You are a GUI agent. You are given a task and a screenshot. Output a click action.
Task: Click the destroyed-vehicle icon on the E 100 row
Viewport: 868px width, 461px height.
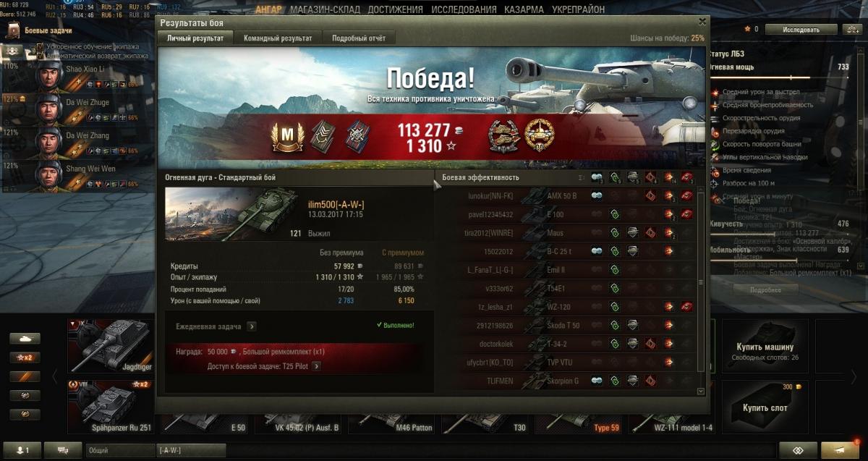pyautogui.click(x=686, y=215)
